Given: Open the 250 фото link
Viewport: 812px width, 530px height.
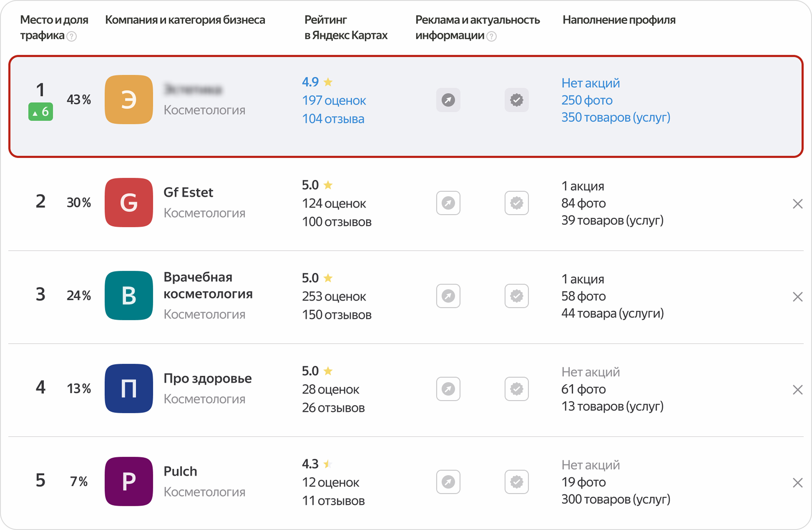Looking at the screenshot, I should (x=587, y=100).
